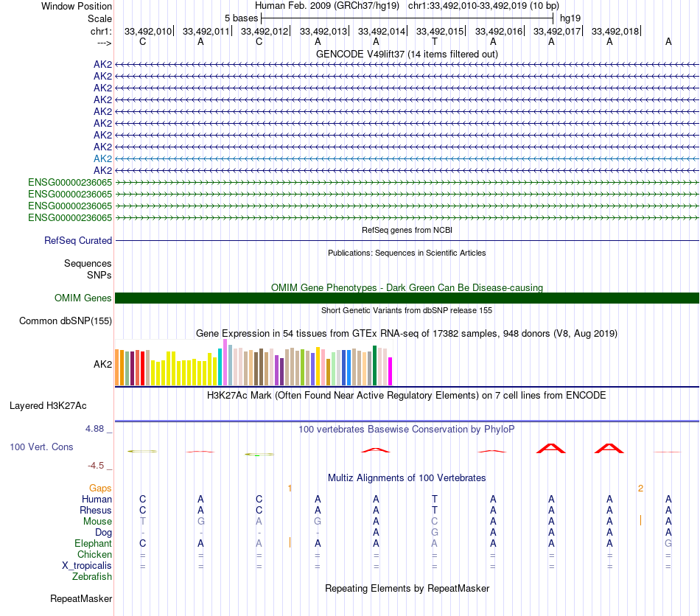This screenshot has height=616, width=700.
Task: Click 'Repeating Elements by RepeatMasker' title
Action: [407, 588]
